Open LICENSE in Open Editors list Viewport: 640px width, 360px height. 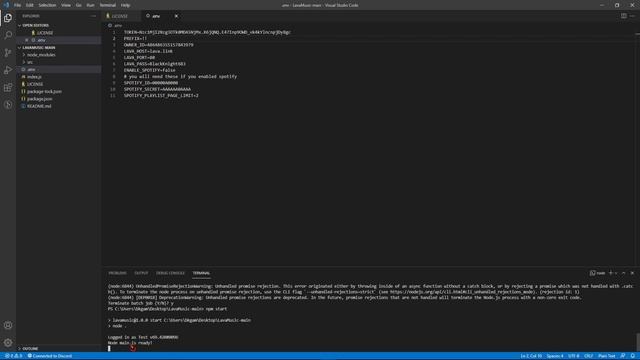point(45,33)
